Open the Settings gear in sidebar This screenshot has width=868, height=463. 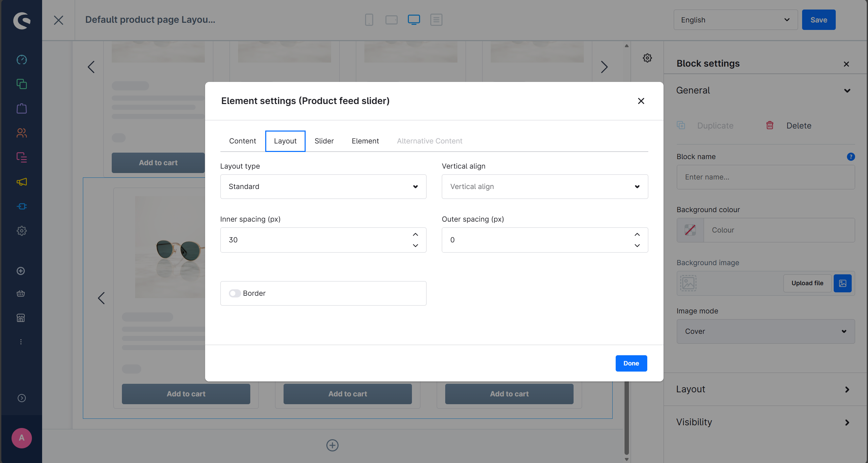pos(22,231)
